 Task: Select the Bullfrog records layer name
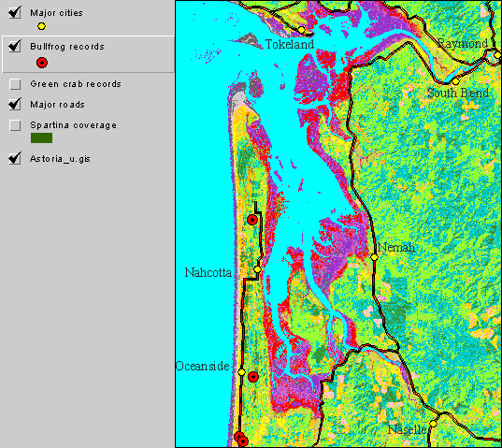(67, 47)
